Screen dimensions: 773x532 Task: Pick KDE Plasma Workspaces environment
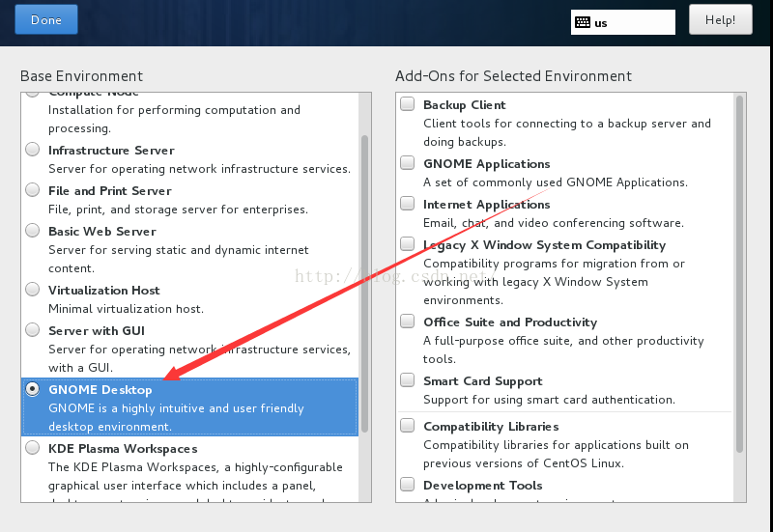33,449
